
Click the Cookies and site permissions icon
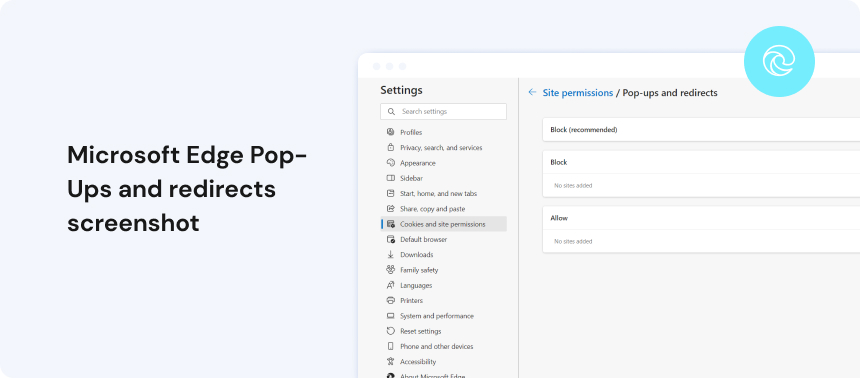(391, 224)
